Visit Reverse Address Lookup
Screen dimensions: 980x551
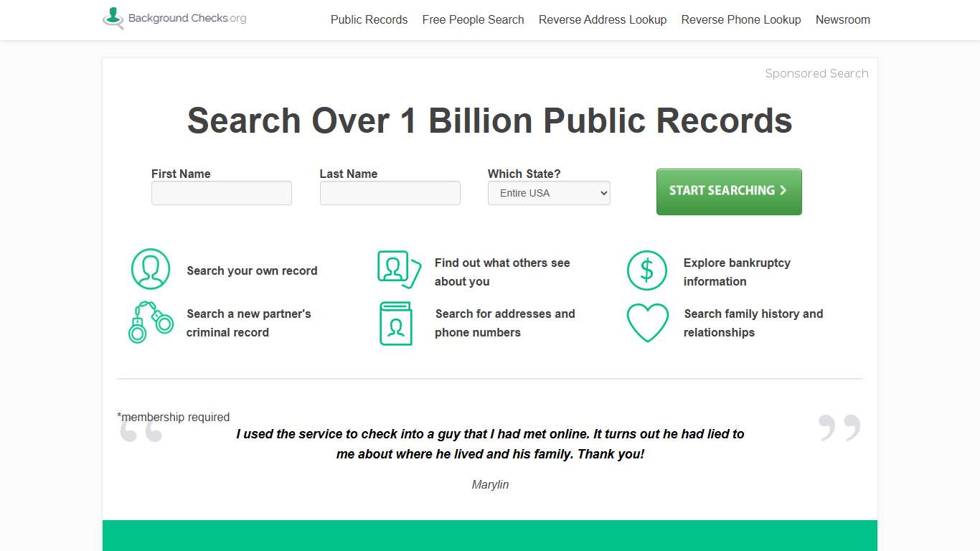(603, 19)
